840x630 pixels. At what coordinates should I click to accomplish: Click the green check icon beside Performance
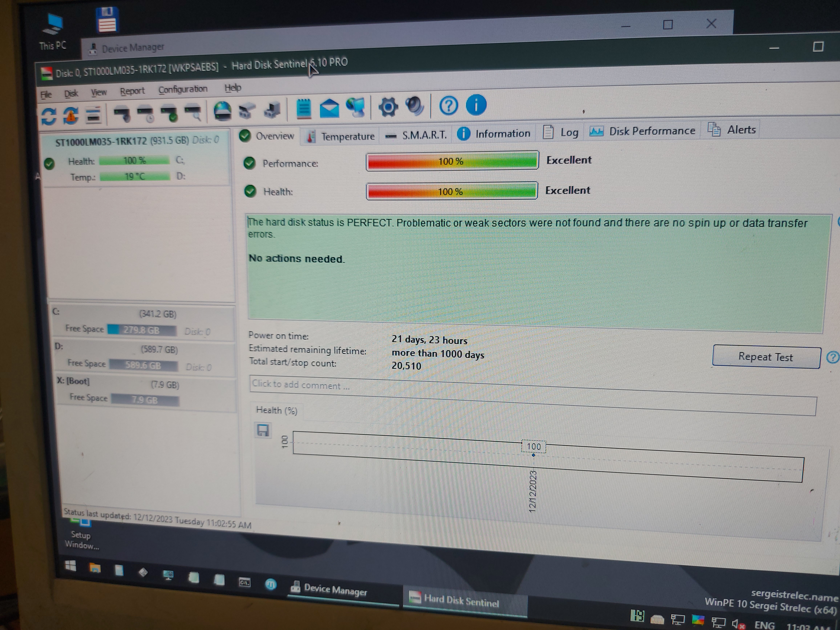(249, 163)
